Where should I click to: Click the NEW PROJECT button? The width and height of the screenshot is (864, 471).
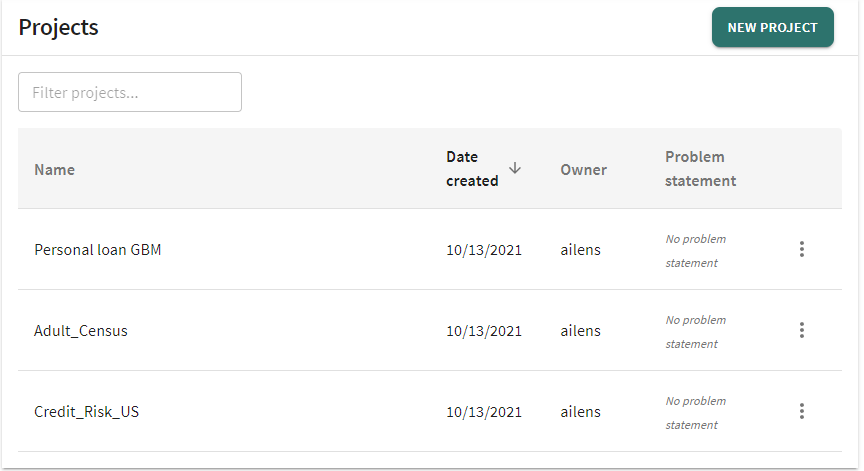tap(773, 27)
